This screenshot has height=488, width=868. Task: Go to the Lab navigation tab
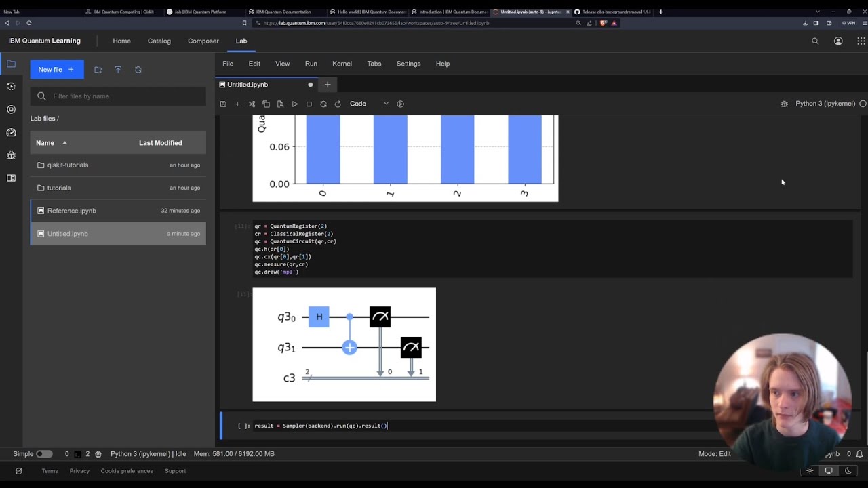241,41
